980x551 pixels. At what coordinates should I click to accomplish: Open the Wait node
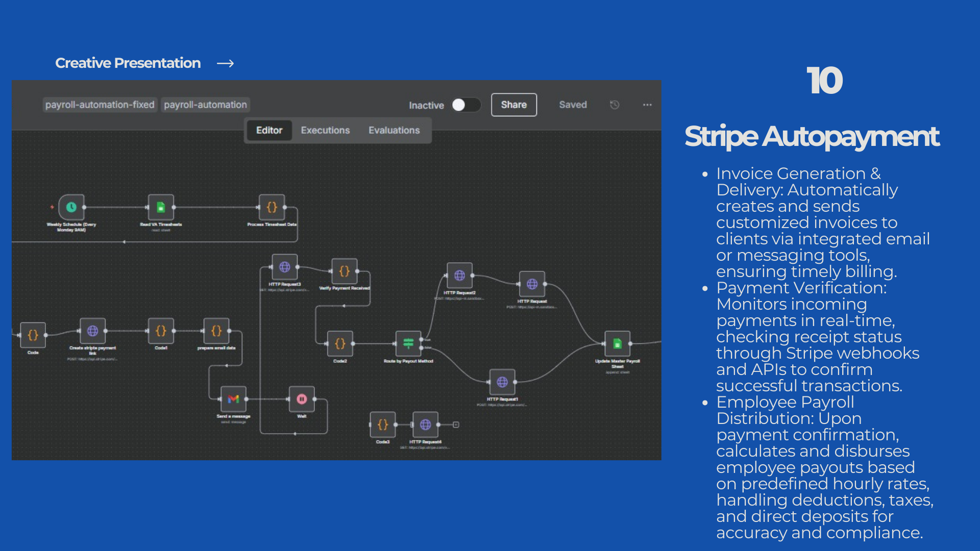click(x=302, y=399)
